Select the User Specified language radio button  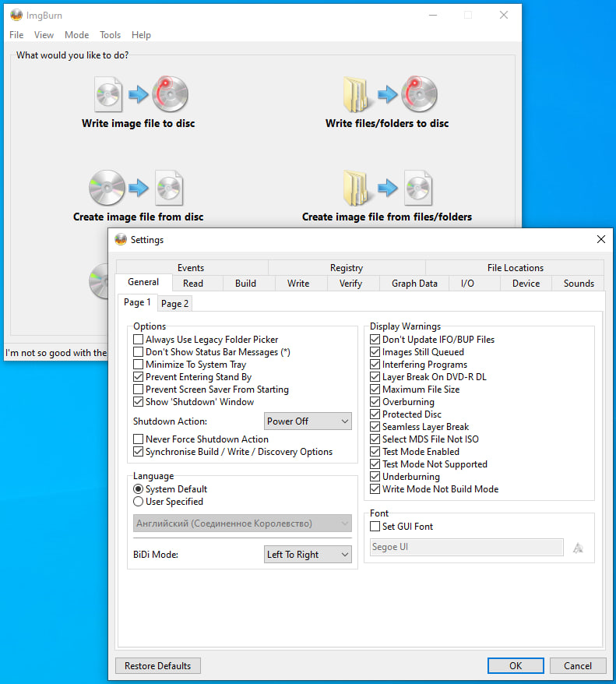138,502
